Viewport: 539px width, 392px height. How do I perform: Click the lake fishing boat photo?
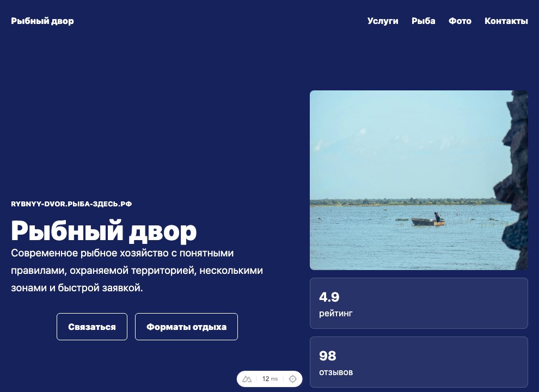[x=419, y=180]
